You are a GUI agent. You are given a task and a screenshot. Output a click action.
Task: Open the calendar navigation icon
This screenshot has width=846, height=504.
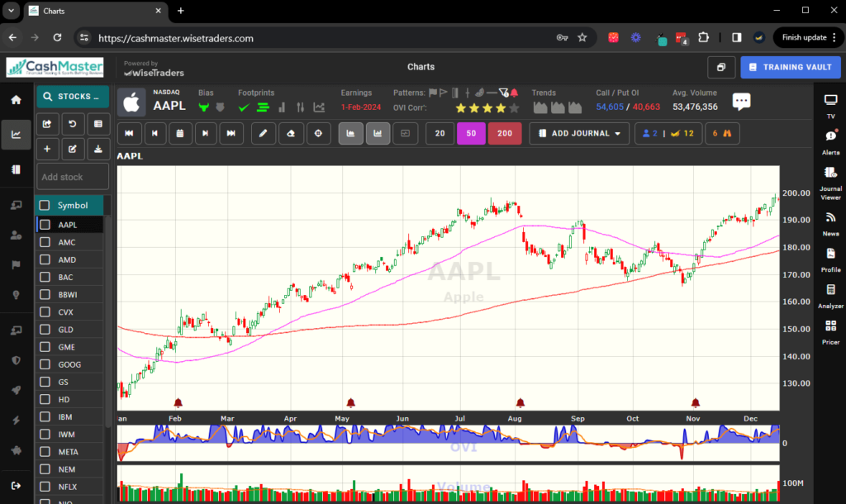[180, 133]
